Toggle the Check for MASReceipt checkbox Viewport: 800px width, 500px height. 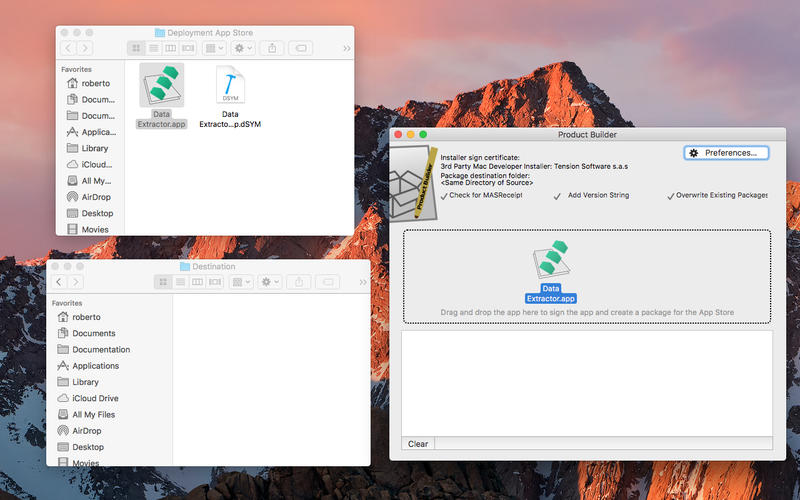[x=444, y=196]
